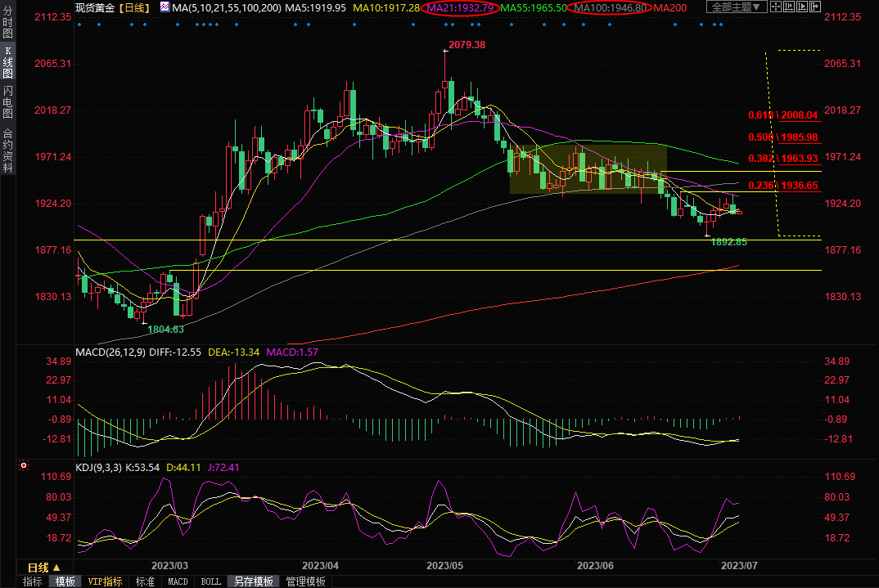Open the 全部主题 dropdown
Image resolution: width=879 pixels, height=588 pixels.
[x=736, y=7]
